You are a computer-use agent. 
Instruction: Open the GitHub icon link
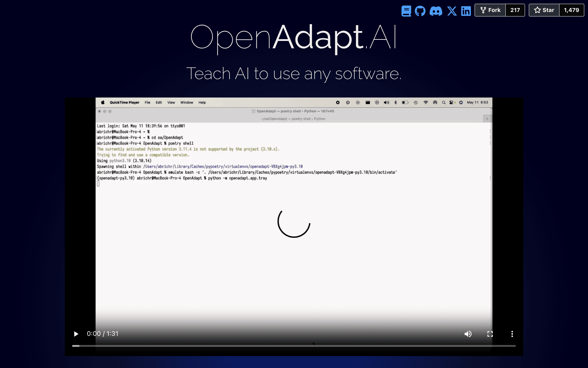[420, 11]
